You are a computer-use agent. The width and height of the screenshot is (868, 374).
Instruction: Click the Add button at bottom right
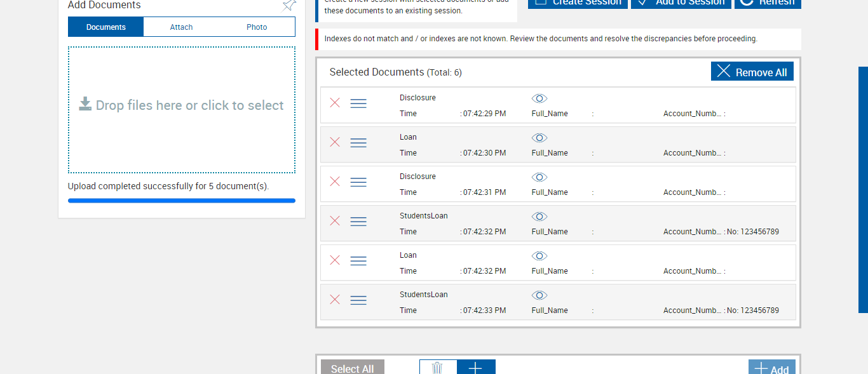coord(771,368)
